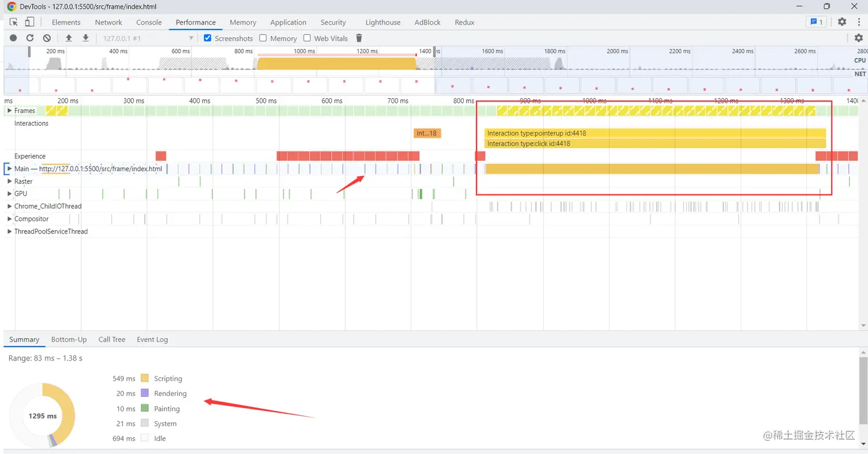Expand the Raster track
This screenshot has width=868, height=454.
coord(9,181)
